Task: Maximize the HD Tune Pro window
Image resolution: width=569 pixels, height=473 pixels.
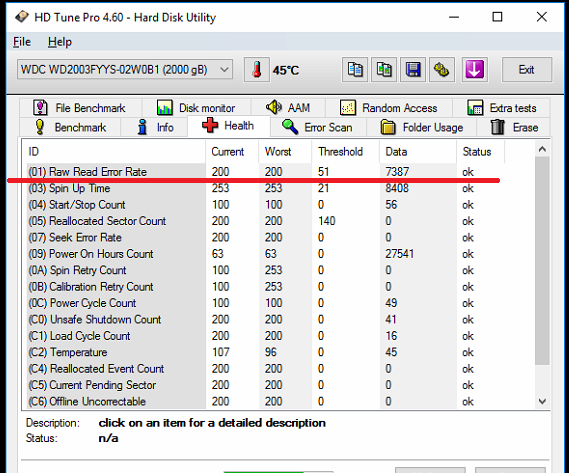Action: 497,17
